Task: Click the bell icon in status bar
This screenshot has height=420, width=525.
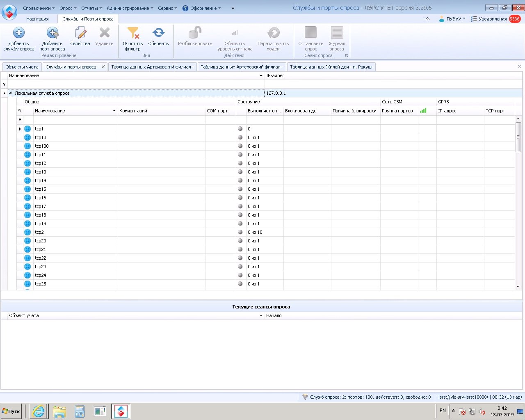Action: pos(305,397)
